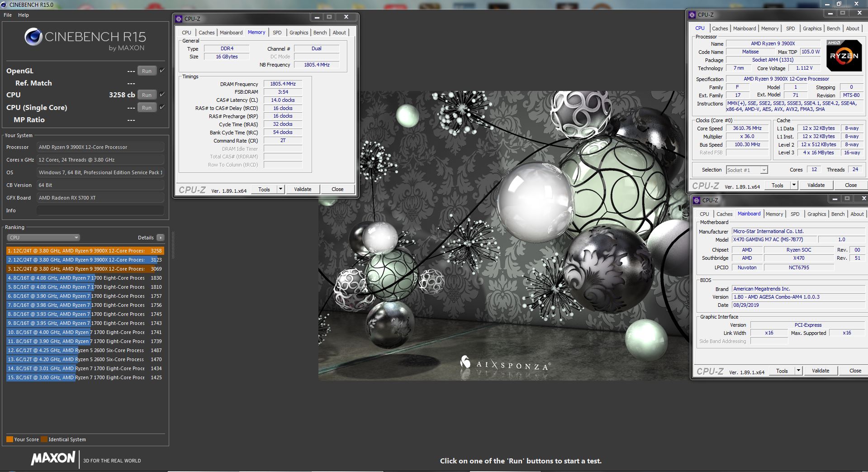Switch to CPU tab in Mainboard CPU-Z window
Viewport: 868px width, 472px height.
(x=704, y=214)
